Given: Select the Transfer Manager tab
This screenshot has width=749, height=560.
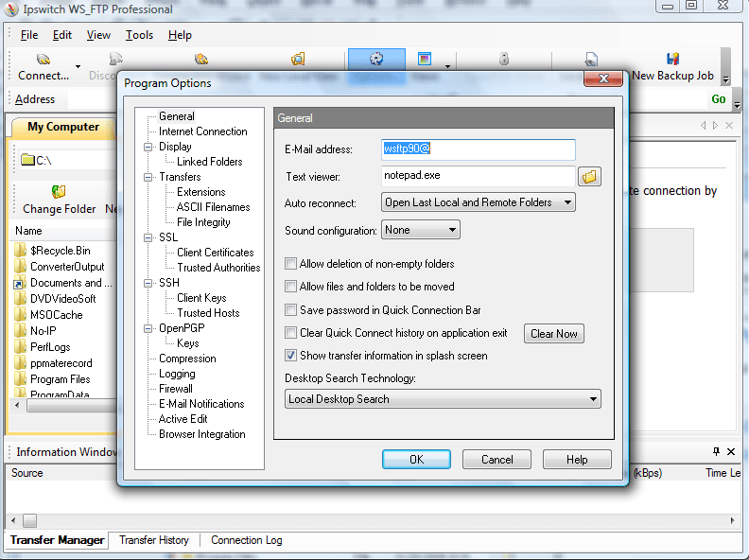Looking at the screenshot, I should [x=57, y=540].
